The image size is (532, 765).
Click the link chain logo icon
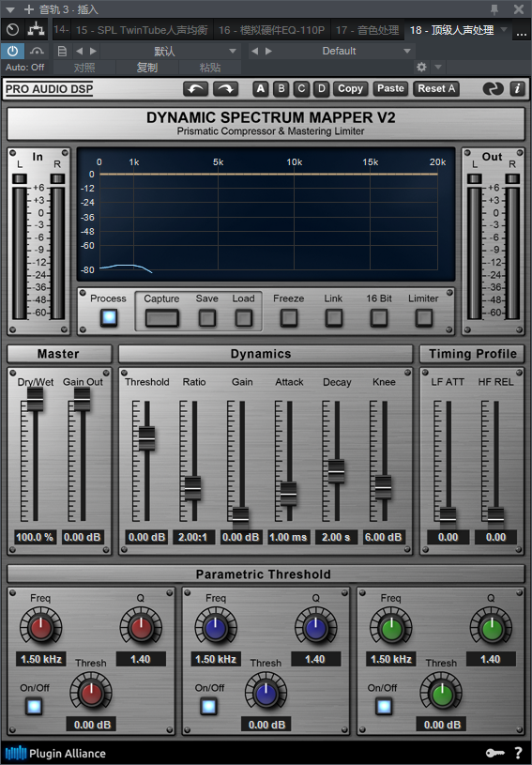click(493, 89)
